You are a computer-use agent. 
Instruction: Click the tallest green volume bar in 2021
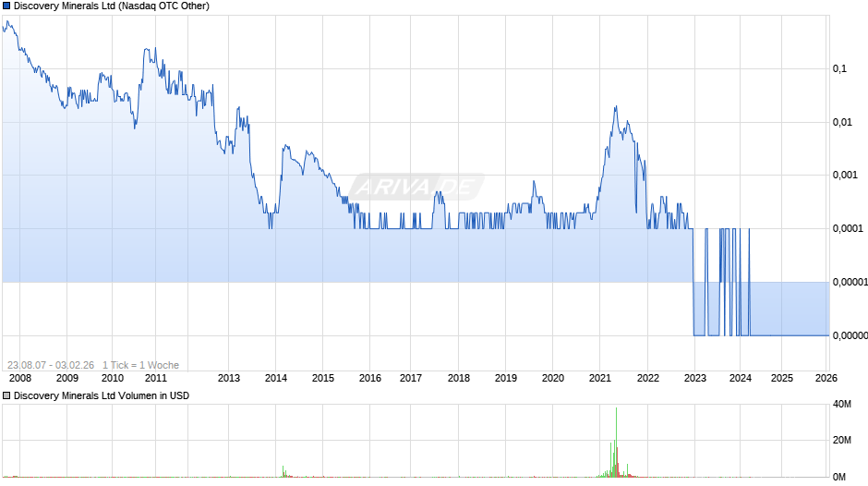click(616, 443)
